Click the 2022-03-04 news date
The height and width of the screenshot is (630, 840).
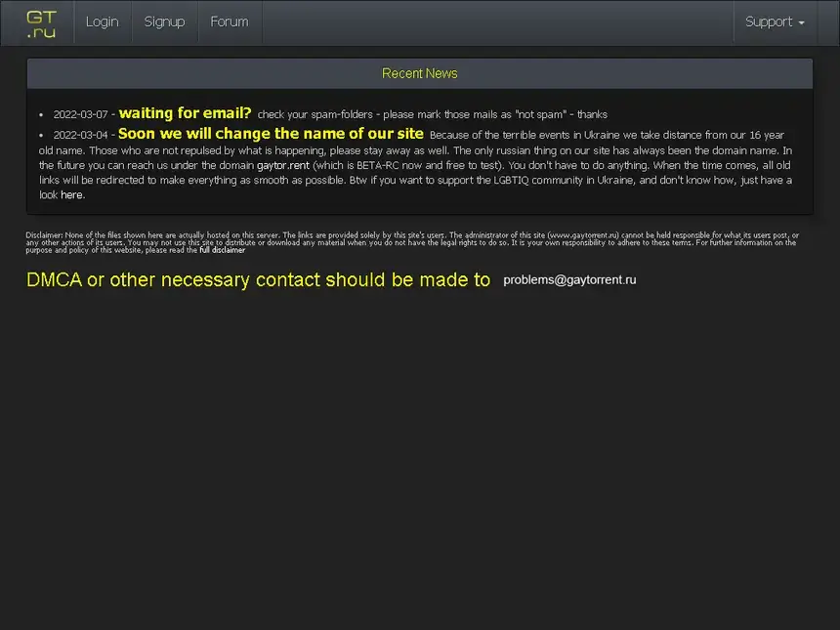point(80,135)
